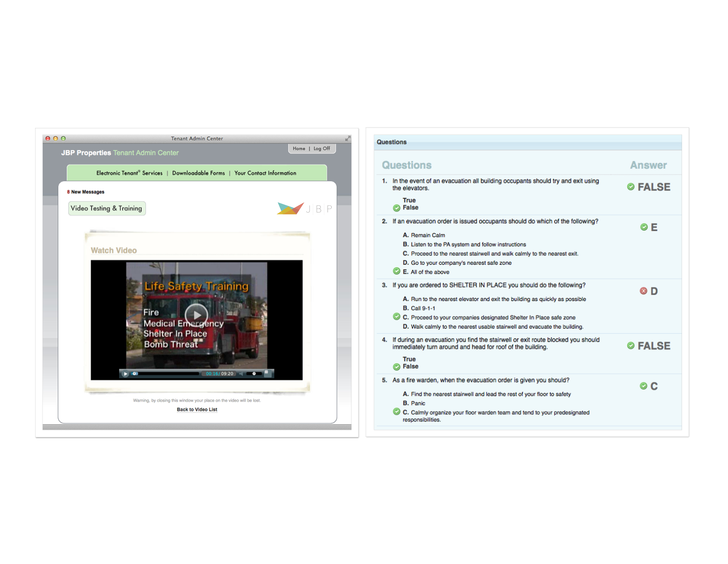Choose D. Go to your company's nearest safe zone

pos(457,263)
